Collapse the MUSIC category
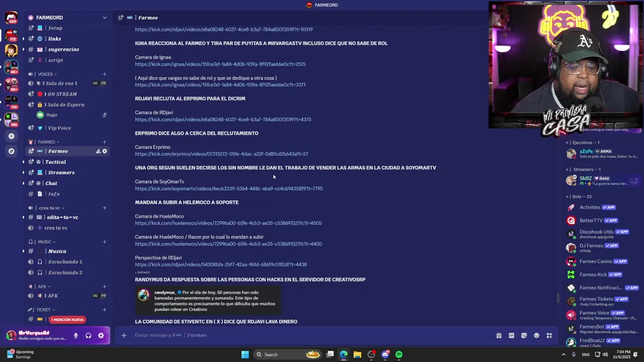 43,241
